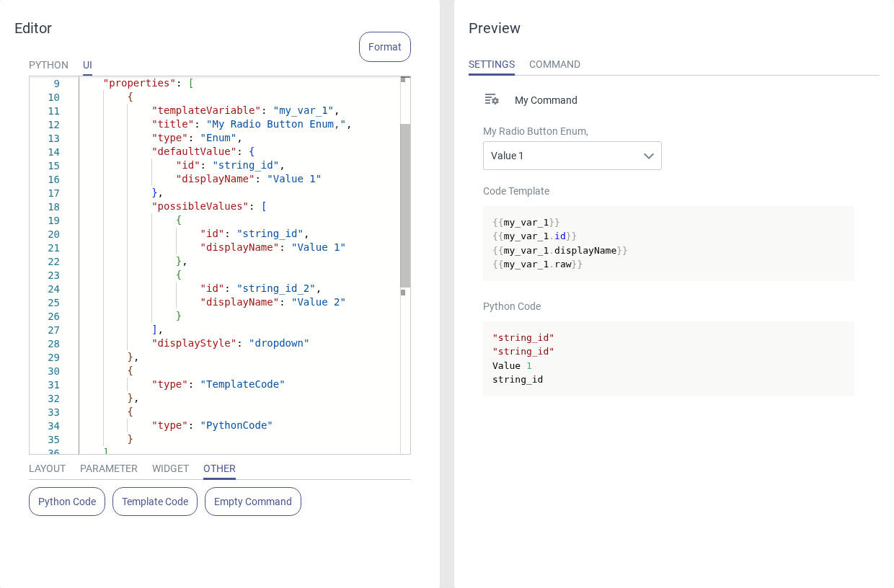Click the Code Template preview block
The image size is (894, 588).
pos(668,244)
